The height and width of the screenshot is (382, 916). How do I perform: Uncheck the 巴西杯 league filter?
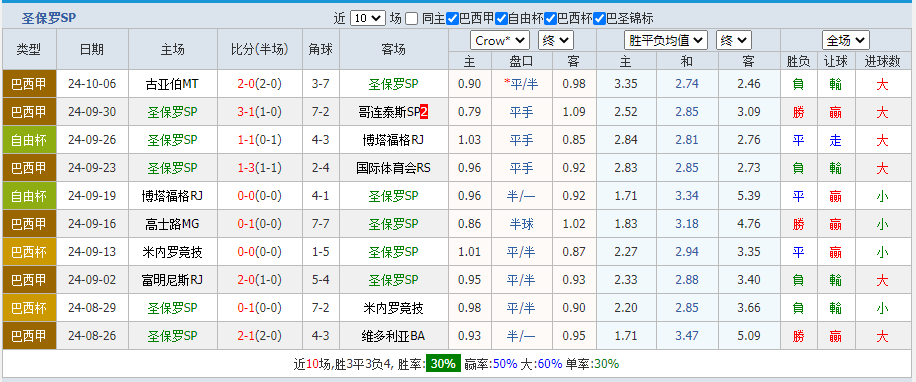550,19
